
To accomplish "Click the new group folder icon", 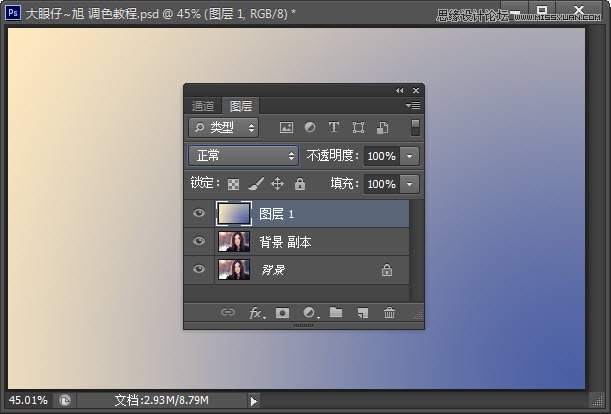I will [x=336, y=313].
